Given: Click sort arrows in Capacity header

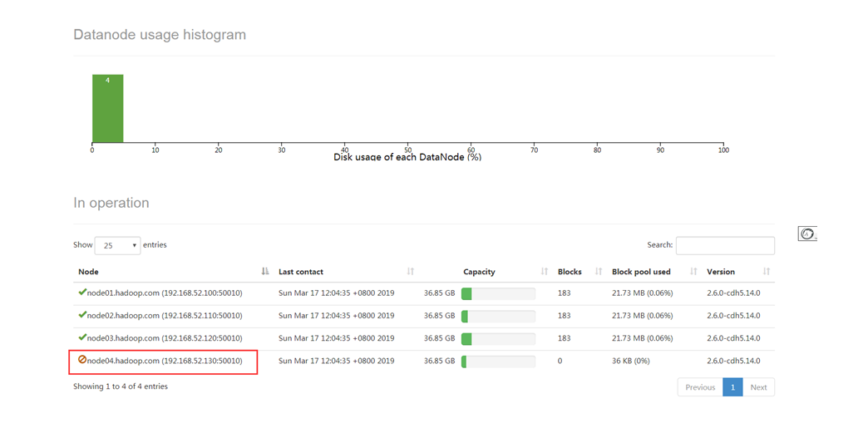Looking at the screenshot, I should [544, 271].
